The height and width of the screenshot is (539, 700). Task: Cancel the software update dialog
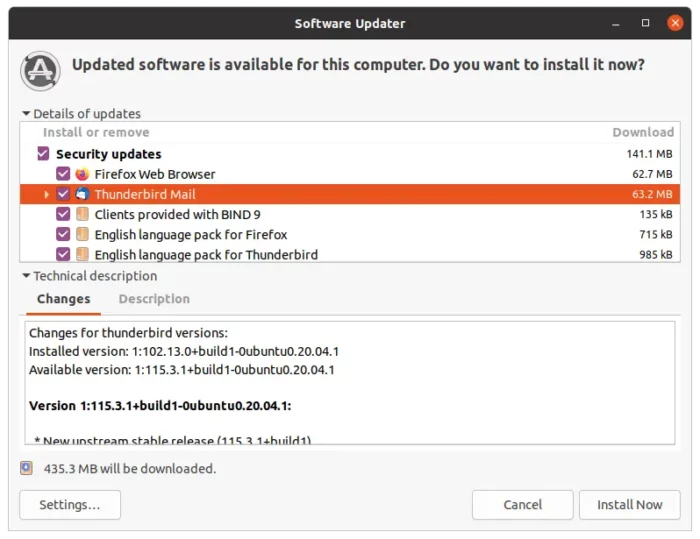[522, 505]
